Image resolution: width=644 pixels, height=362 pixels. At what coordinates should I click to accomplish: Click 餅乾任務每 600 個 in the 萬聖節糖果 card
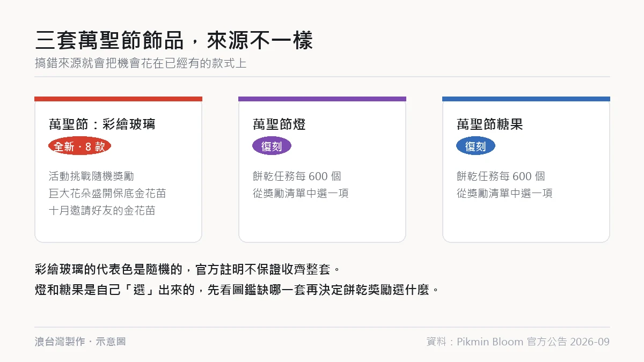tap(501, 176)
